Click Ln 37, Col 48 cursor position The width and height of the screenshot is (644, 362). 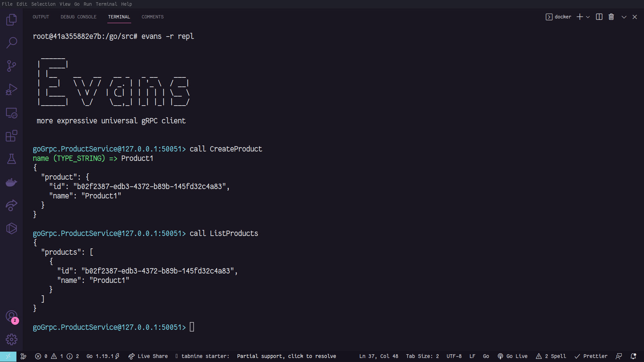click(379, 356)
